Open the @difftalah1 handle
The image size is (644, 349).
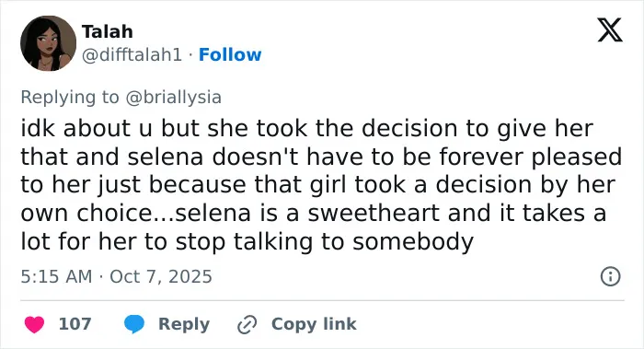(x=132, y=54)
